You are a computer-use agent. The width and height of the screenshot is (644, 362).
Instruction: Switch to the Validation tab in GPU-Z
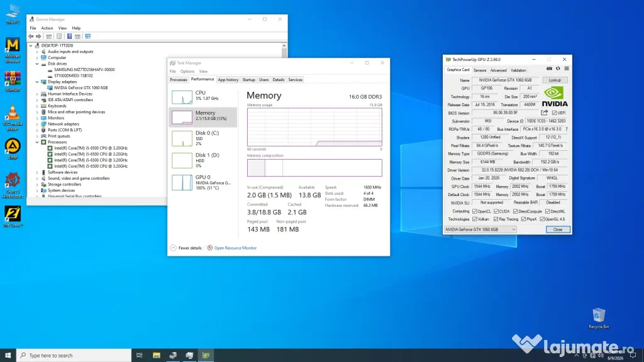point(518,70)
